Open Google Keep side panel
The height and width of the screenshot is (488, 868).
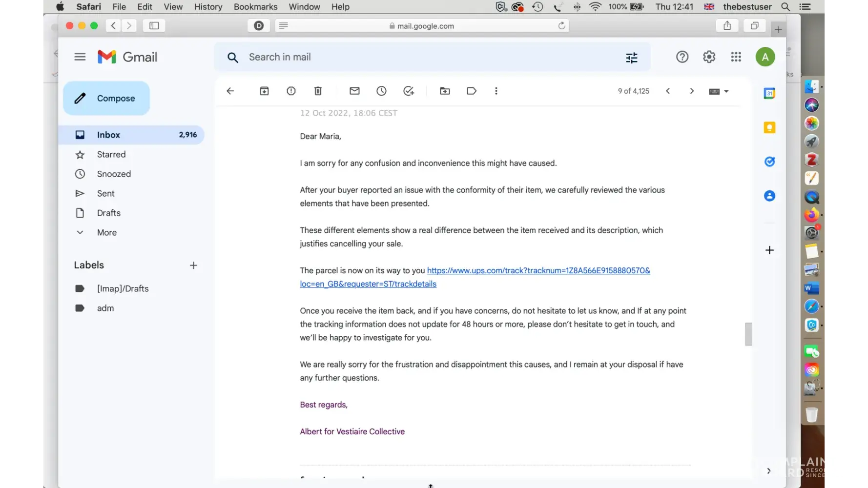point(769,127)
